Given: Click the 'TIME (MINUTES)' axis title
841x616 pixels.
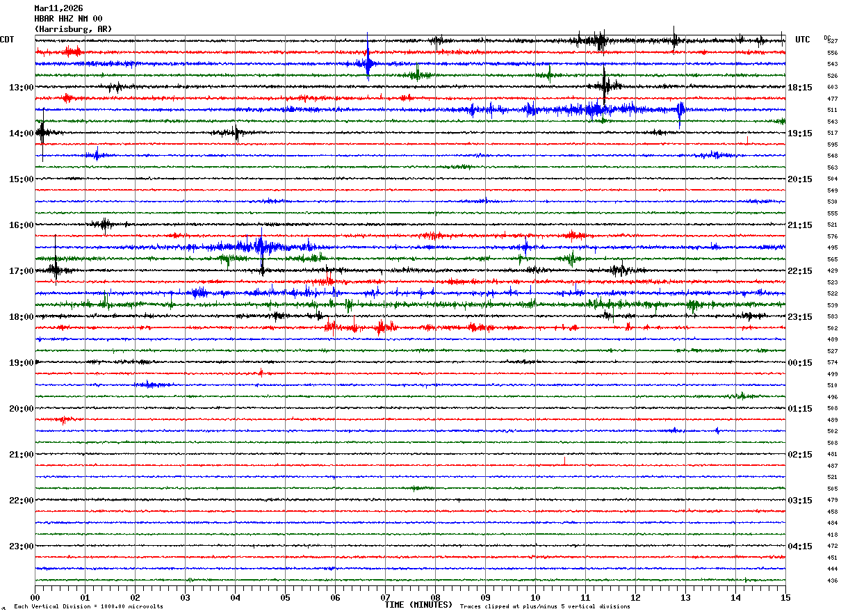Looking at the screenshot, I should (418, 605).
